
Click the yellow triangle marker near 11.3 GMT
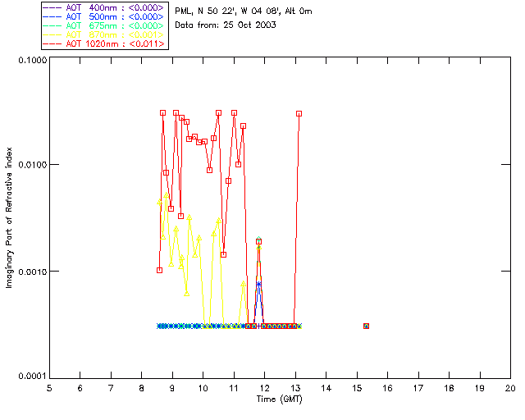point(243,284)
